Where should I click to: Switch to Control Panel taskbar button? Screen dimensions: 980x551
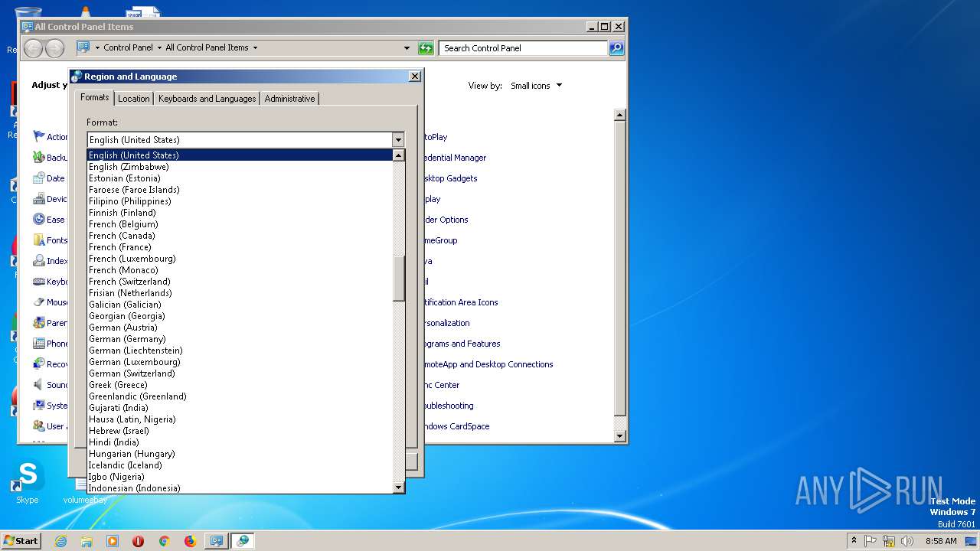click(x=217, y=541)
